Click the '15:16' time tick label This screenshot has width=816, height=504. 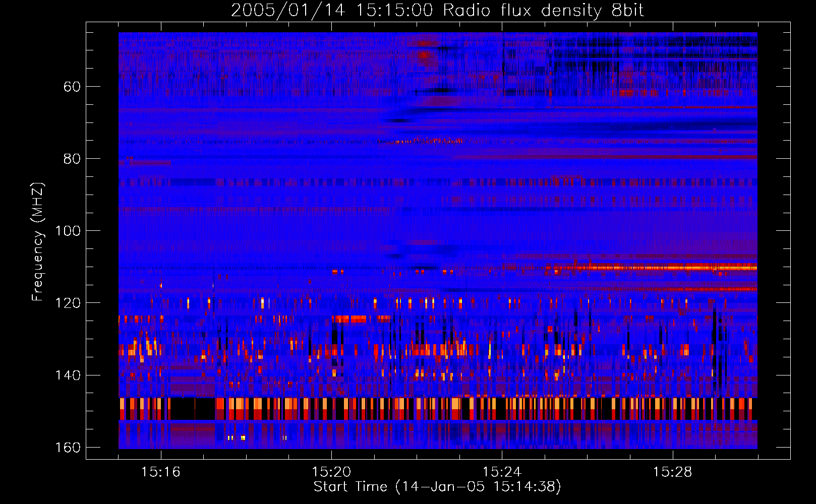pyautogui.click(x=160, y=472)
